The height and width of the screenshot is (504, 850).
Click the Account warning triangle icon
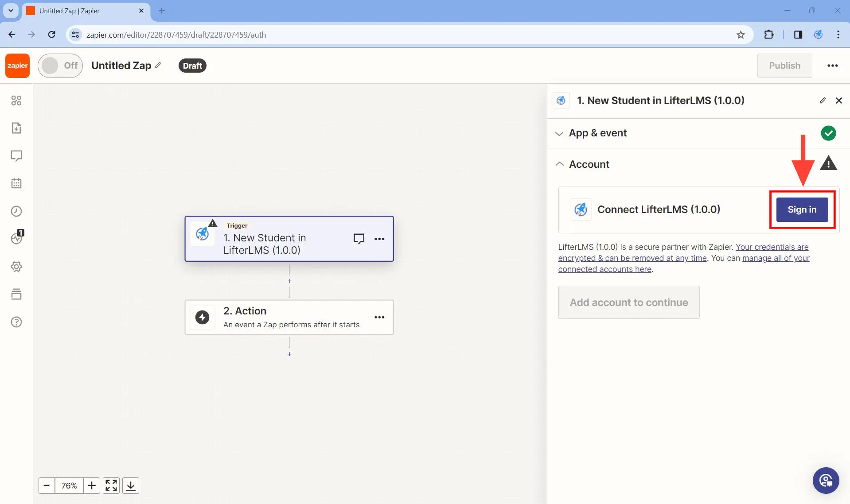828,164
